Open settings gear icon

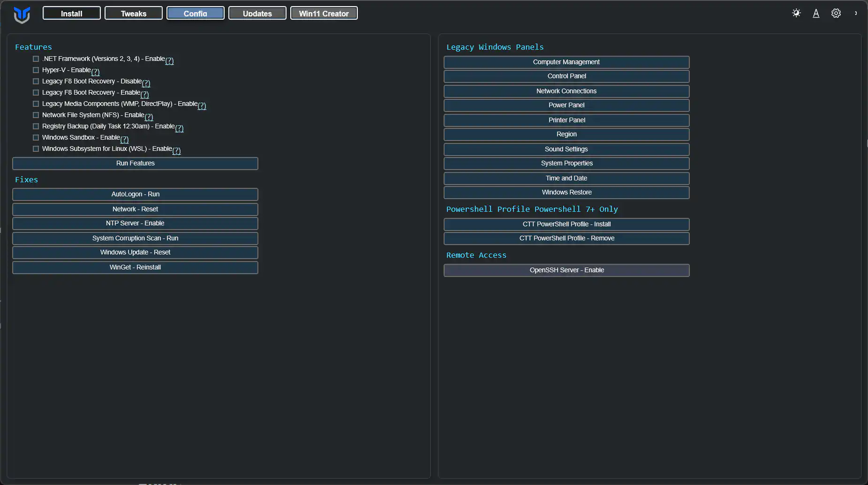[x=836, y=13]
